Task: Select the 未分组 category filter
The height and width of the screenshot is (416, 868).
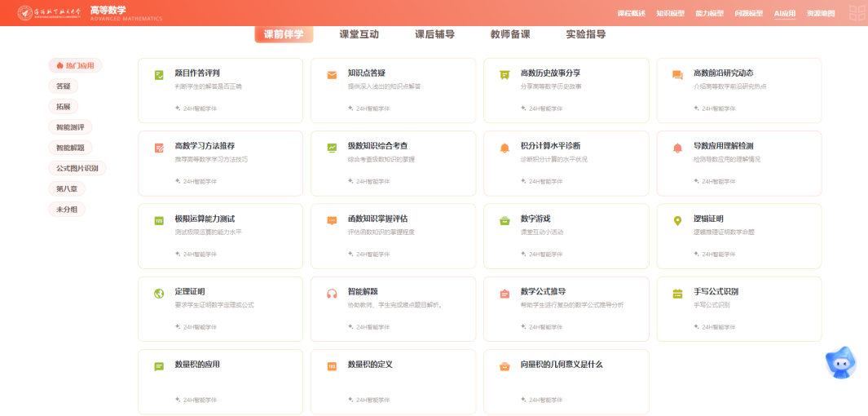Action: click(x=67, y=210)
